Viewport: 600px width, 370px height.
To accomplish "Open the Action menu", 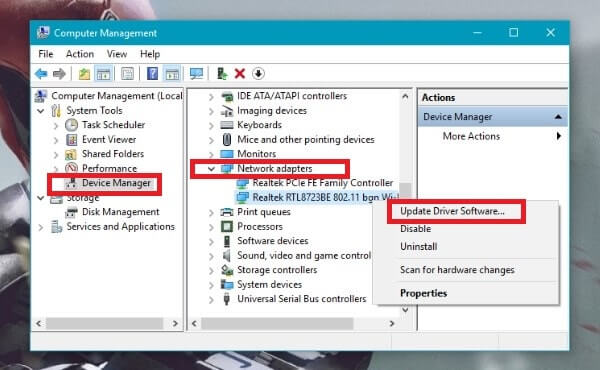I will point(80,54).
